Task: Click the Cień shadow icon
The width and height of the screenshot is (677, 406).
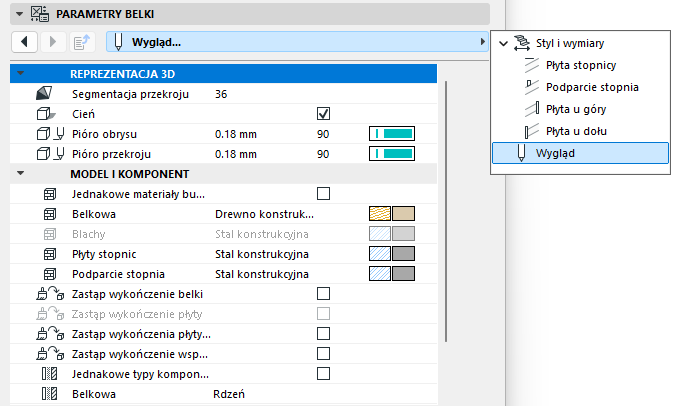Action: (x=45, y=114)
